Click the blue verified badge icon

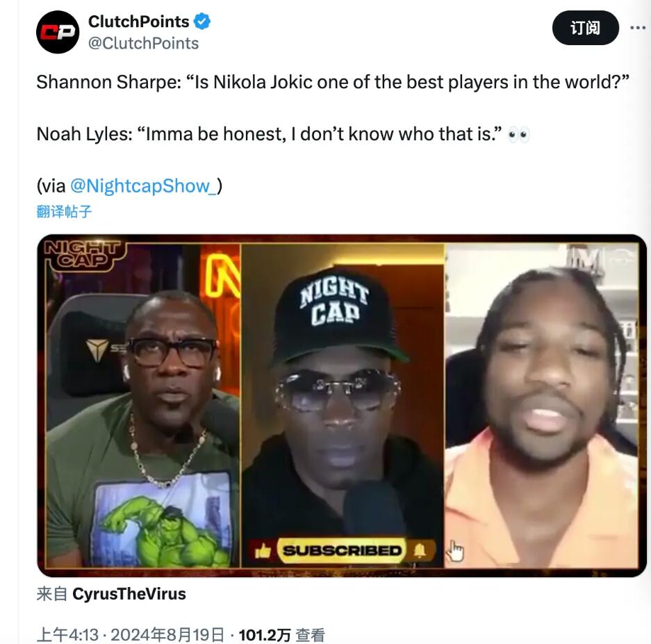point(202,21)
